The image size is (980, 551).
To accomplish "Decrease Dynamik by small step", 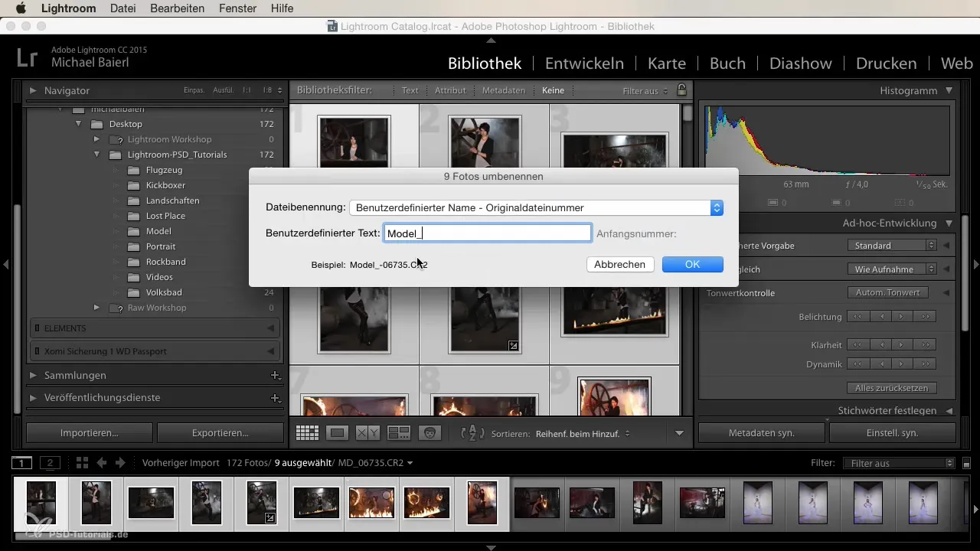I will click(881, 364).
